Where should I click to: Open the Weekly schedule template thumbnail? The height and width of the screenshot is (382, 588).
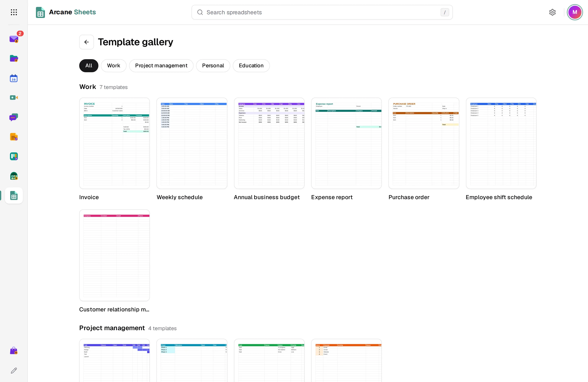click(192, 143)
